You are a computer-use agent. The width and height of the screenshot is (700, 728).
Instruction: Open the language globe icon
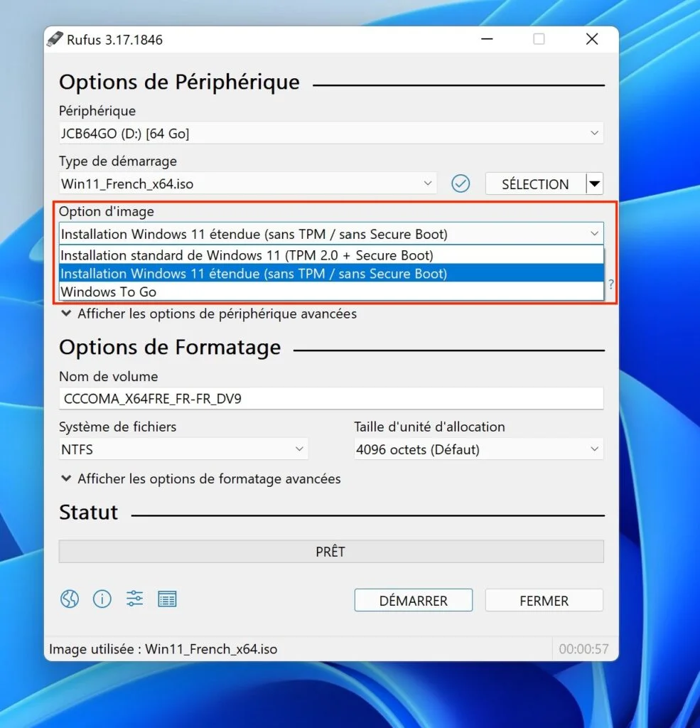(70, 599)
